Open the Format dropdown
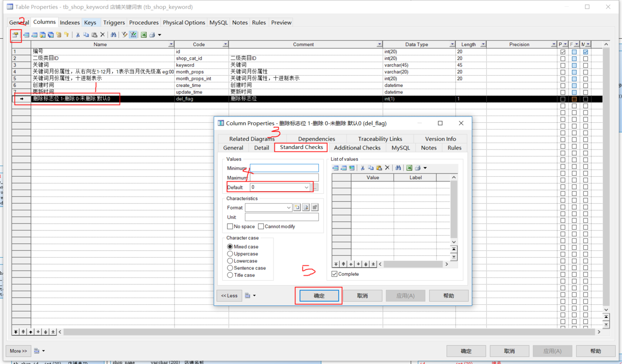Viewport: 622px width, 364px height. coord(289,208)
